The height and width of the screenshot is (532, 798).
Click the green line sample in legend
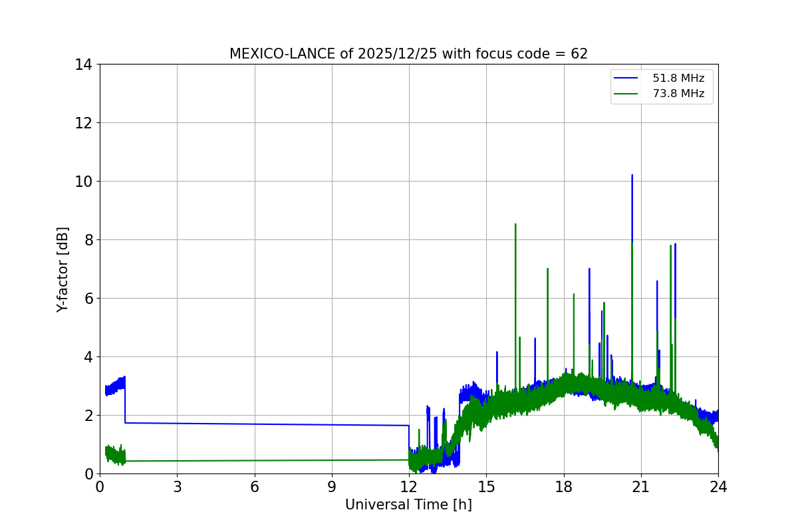(x=626, y=94)
